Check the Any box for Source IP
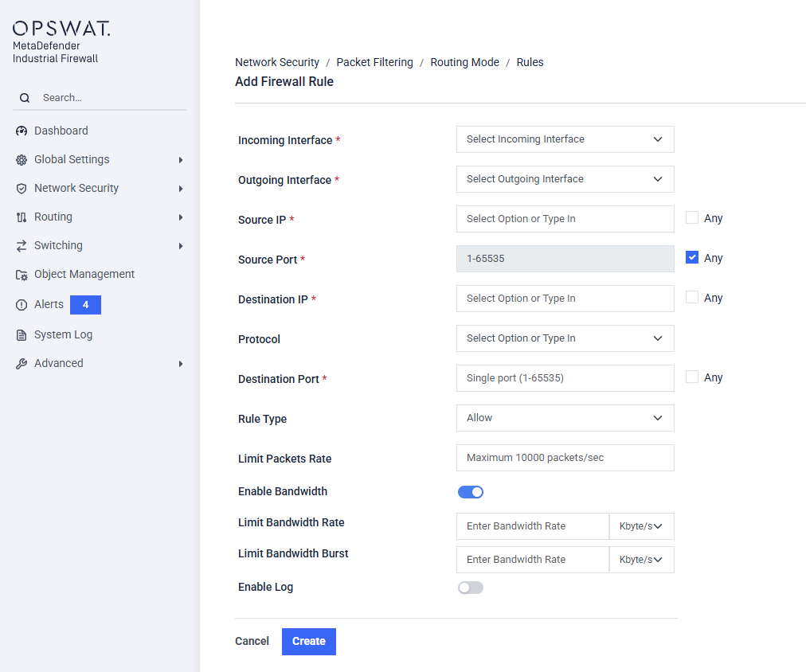The width and height of the screenshot is (806, 672). click(x=692, y=217)
